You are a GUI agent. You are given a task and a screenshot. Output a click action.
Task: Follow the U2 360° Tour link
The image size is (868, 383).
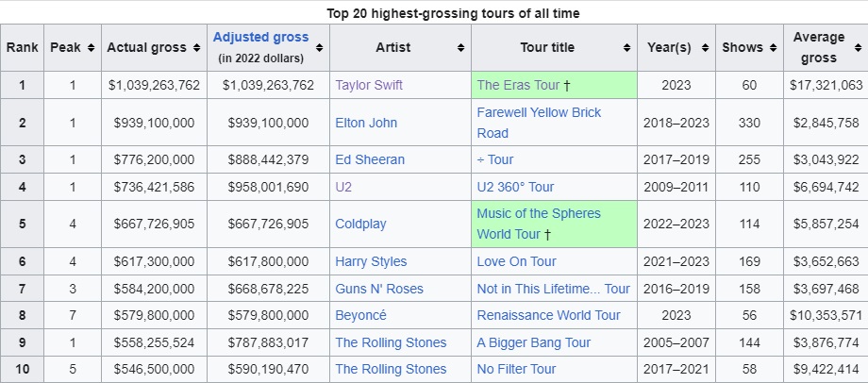[x=515, y=187]
